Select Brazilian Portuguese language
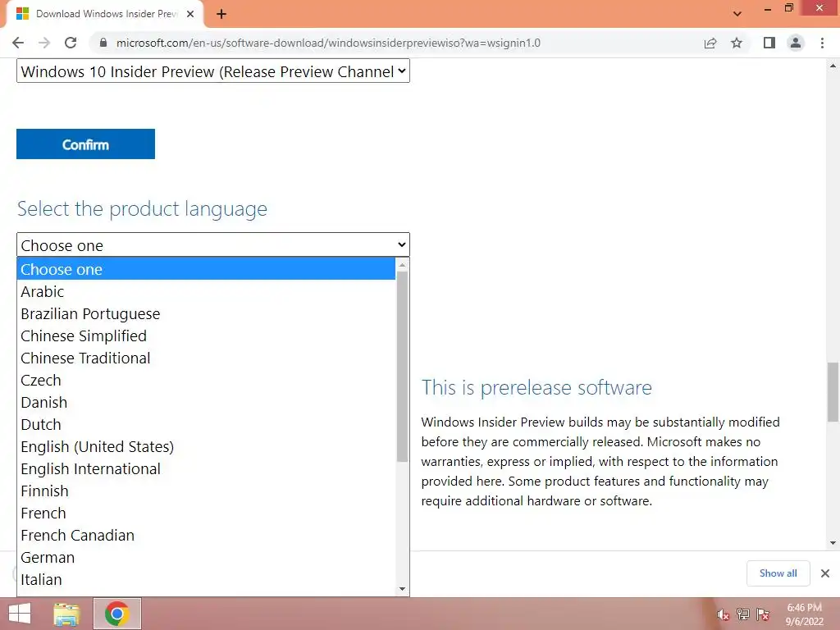 coord(206,313)
